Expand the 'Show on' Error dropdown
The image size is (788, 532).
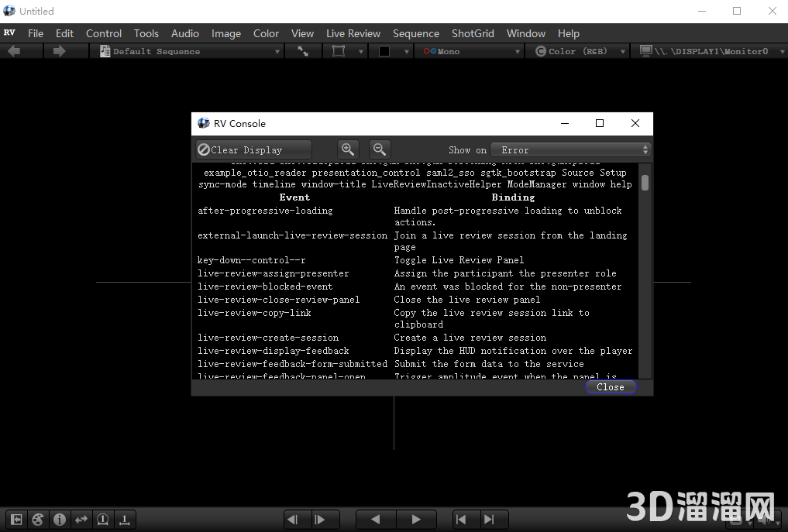[x=571, y=149]
